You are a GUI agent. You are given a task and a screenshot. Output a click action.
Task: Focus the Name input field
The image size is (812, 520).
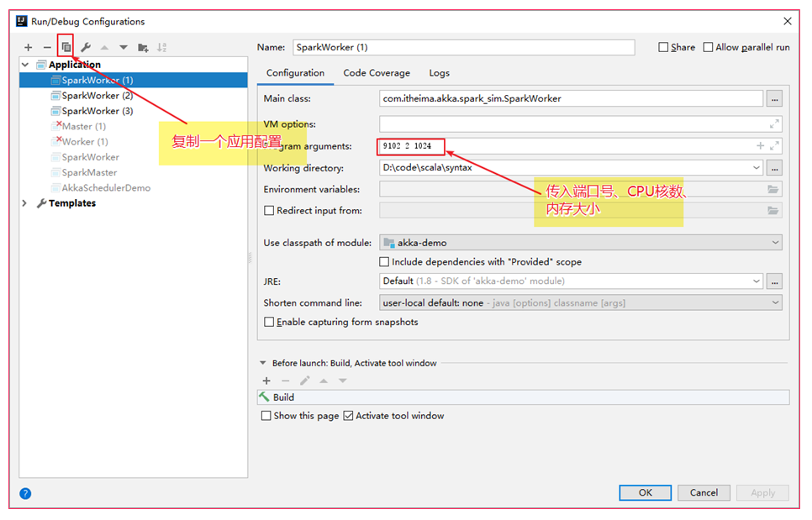[x=463, y=47]
